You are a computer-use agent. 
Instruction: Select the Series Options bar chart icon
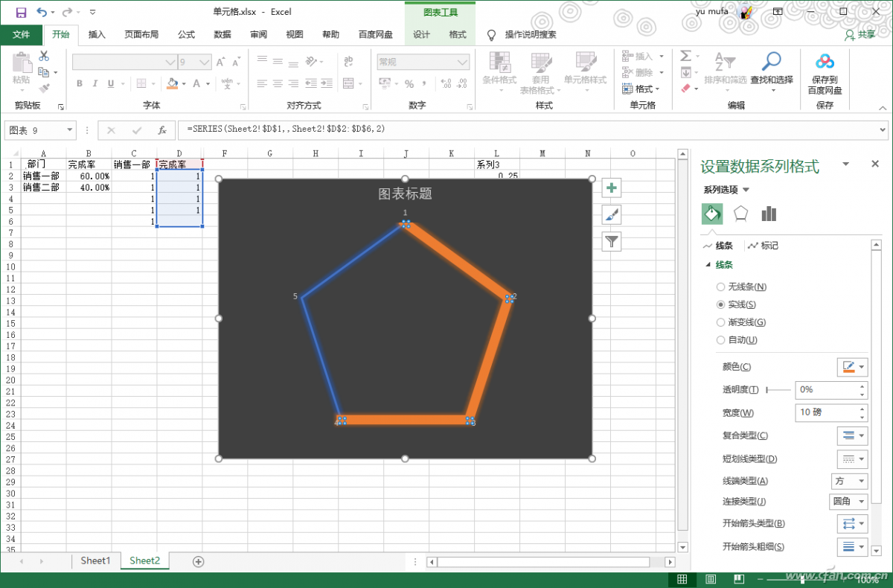[769, 214]
